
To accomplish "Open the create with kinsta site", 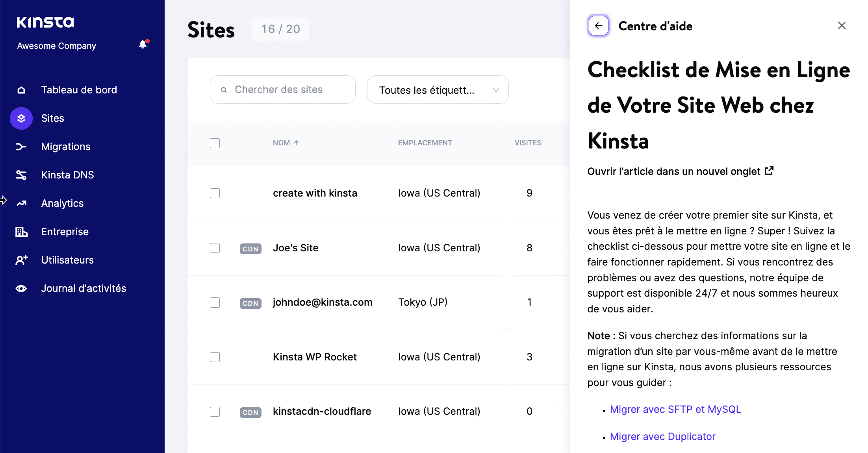I will 315,193.
